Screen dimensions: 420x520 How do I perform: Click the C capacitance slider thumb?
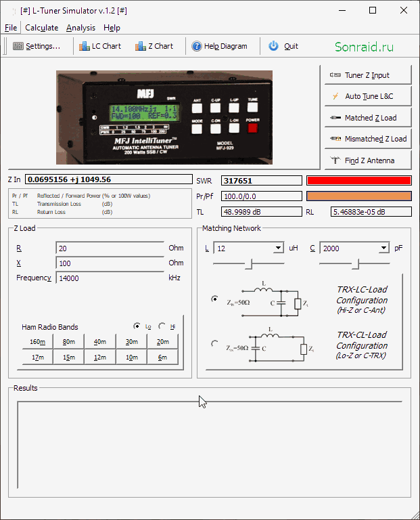[356, 264]
